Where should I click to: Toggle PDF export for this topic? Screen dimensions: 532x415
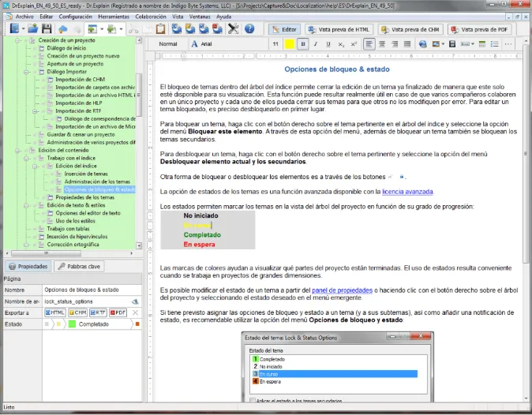118,312
